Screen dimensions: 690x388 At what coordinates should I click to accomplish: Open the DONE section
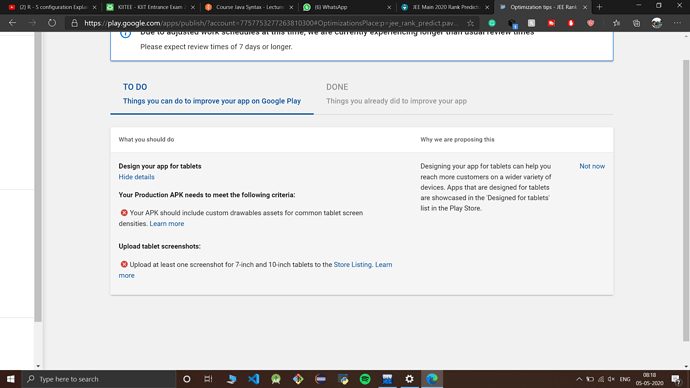(396, 94)
